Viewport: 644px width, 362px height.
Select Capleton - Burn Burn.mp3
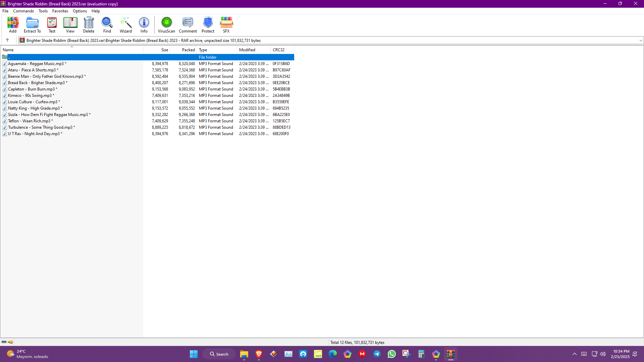148,89
